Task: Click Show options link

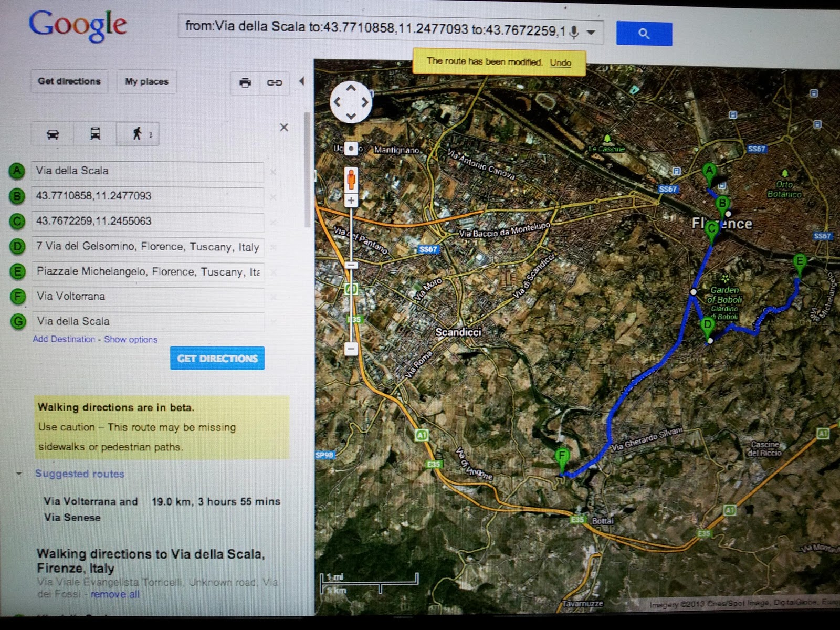Action: 131,340
